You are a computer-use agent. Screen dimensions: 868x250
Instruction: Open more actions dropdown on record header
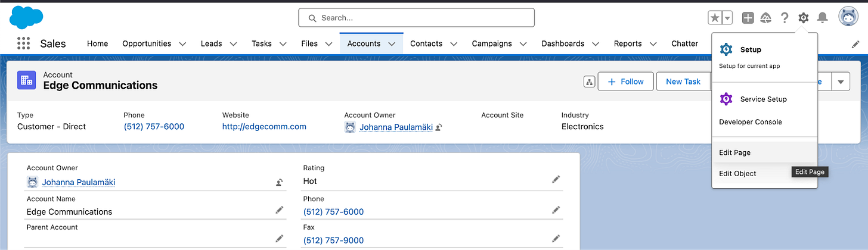point(841,82)
